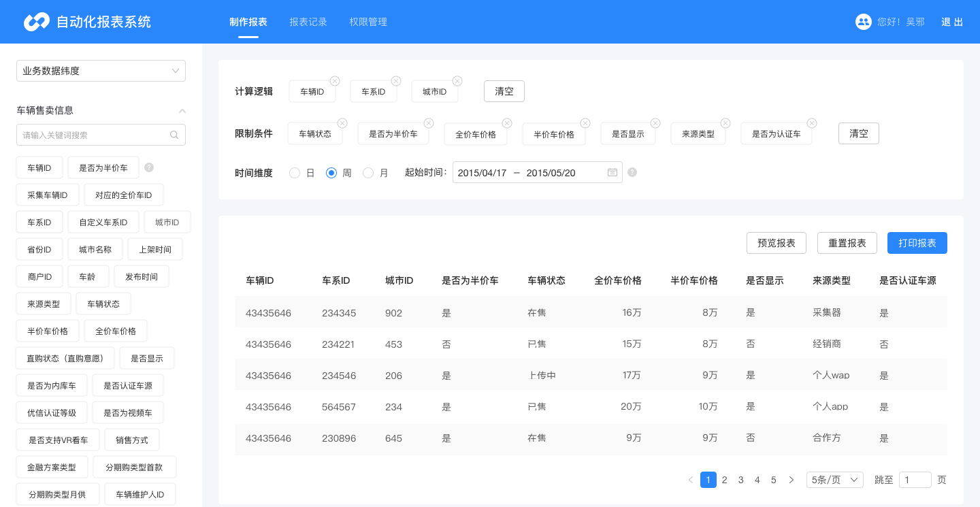
Task: Go to page 3
Action: (x=741, y=480)
